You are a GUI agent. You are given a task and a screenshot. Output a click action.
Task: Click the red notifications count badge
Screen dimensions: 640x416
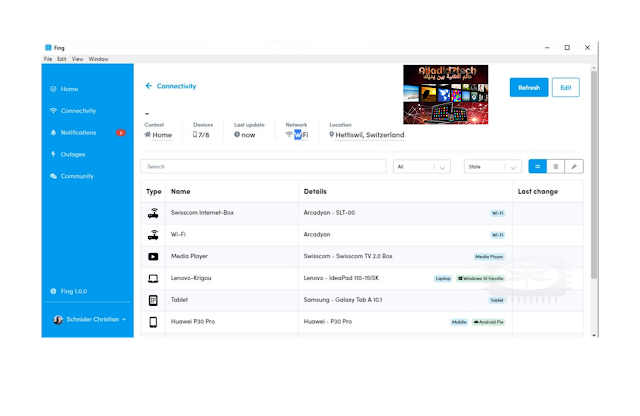[x=120, y=133]
